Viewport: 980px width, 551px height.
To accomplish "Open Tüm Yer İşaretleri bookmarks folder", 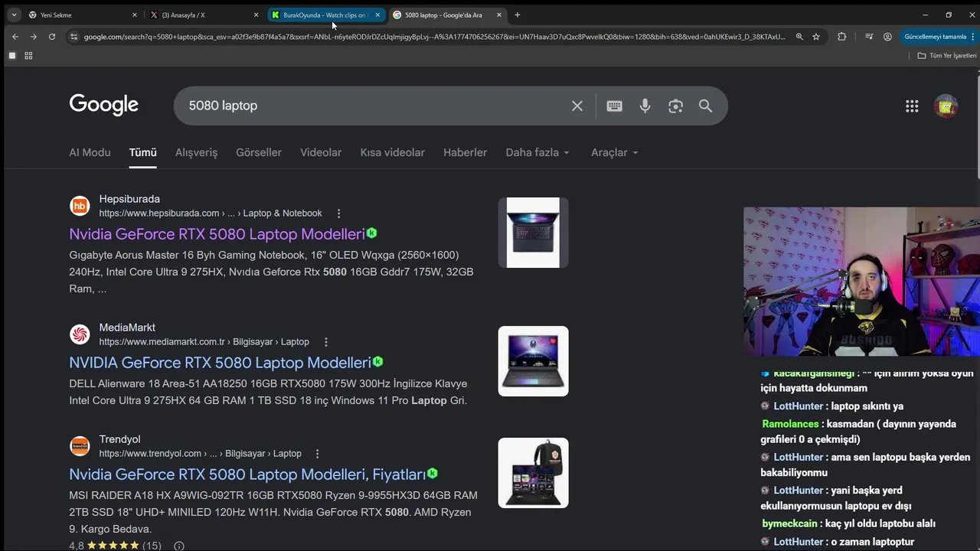I will (x=947, y=55).
